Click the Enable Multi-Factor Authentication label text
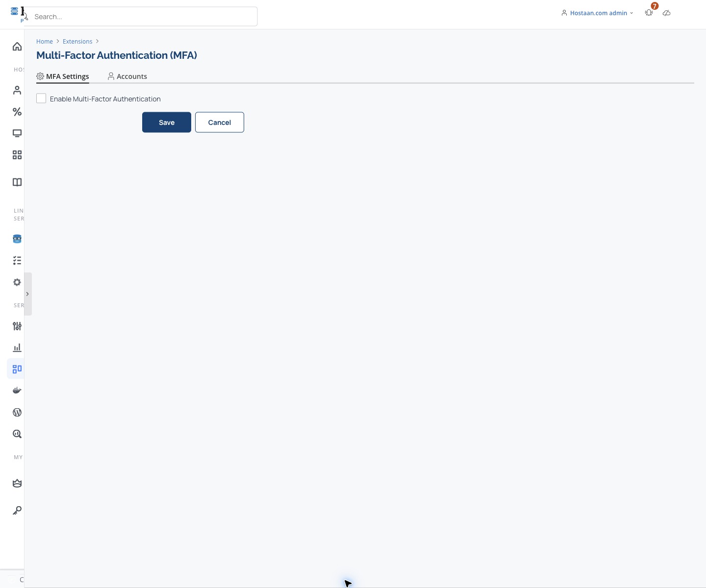Screen dimensions: 706x588 pos(105,99)
